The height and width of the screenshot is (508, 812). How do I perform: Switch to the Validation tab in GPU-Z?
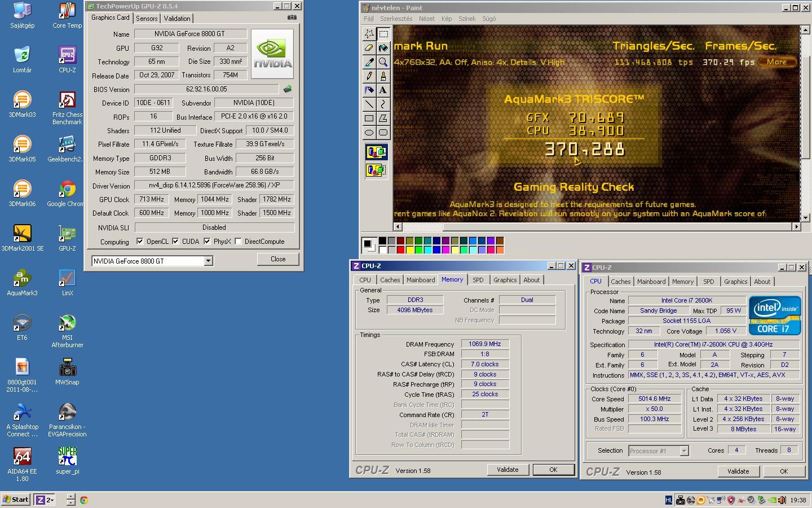pyautogui.click(x=177, y=18)
